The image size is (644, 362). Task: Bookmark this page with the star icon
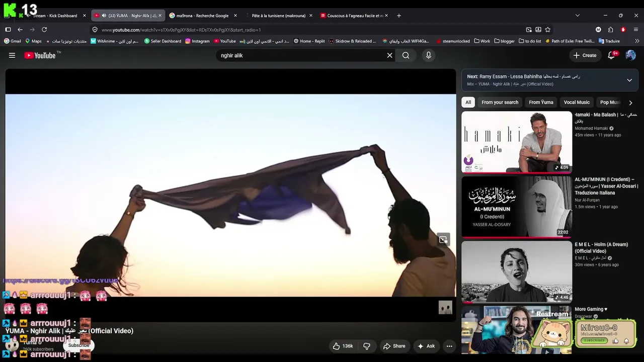pyautogui.click(x=548, y=30)
